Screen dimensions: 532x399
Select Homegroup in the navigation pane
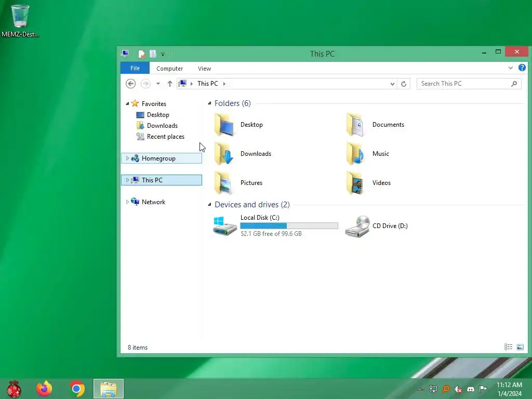tap(158, 158)
